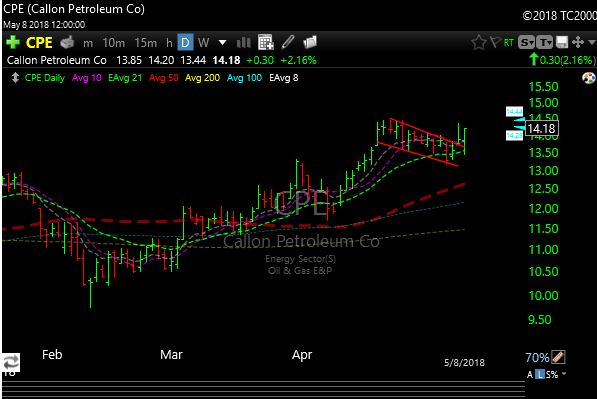Image resolution: width=597 pixels, height=399 pixels.
Task: Open the notes pages icon
Action: (x=310, y=42)
